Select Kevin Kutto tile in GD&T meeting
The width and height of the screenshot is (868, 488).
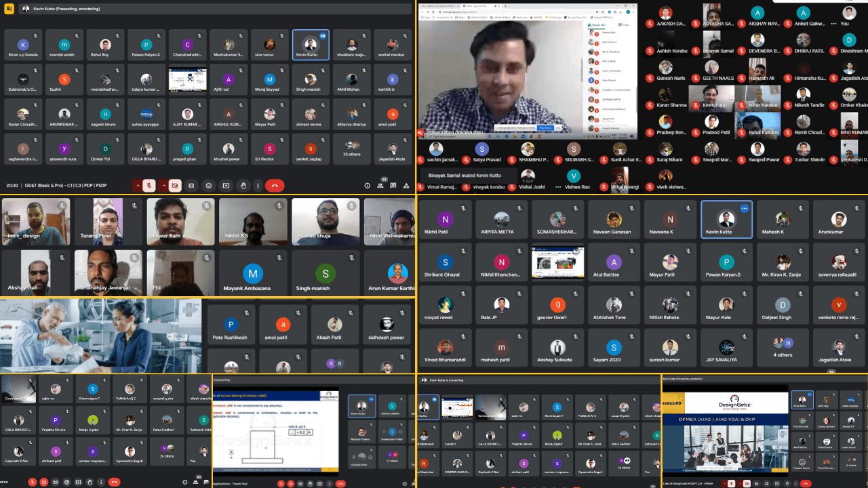click(311, 45)
